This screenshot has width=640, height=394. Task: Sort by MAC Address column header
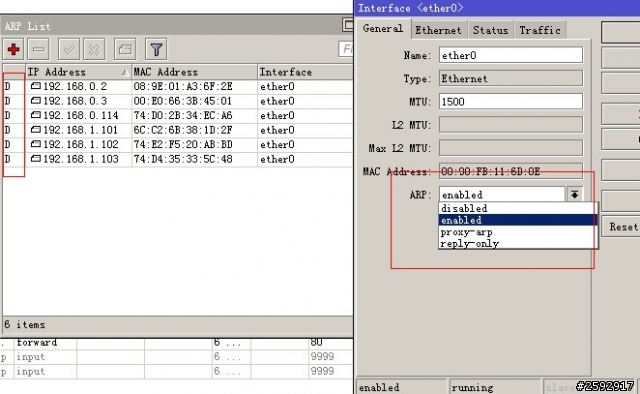pyautogui.click(x=194, y=72)
